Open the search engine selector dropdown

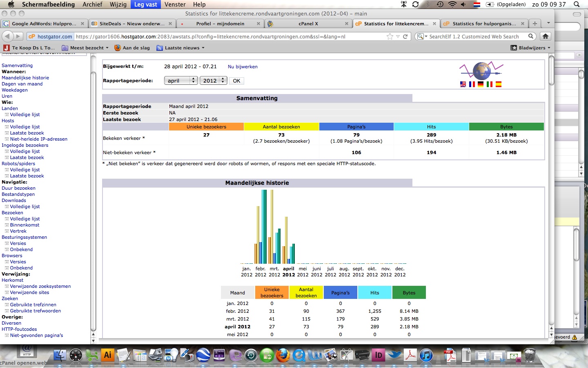click(422, 36)
